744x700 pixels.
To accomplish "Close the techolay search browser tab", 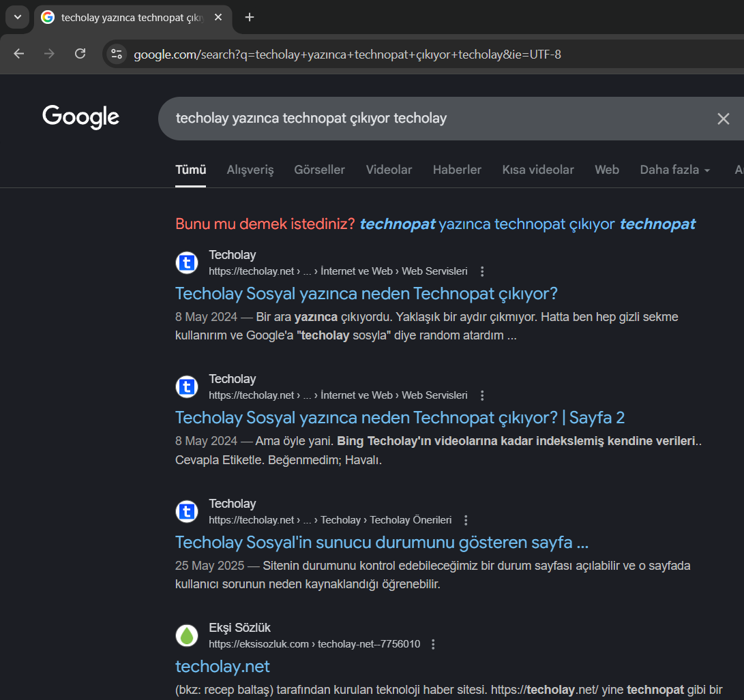I will tap(218, 18).
